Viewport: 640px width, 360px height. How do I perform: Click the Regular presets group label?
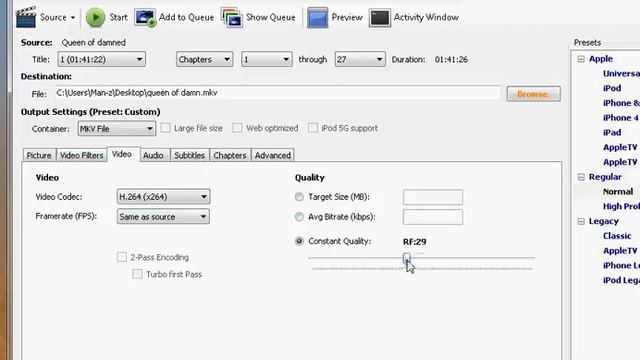click(x=605, y=177)
